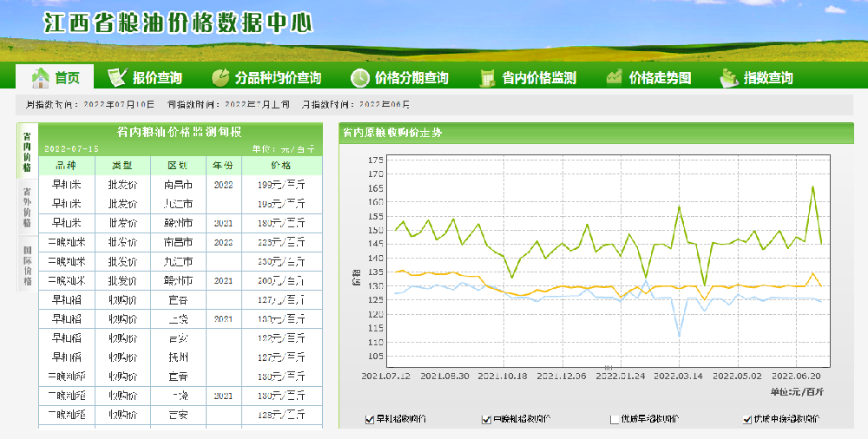Viewport: 868px width, 439px height.
Task: Uncheck the 早籼稻收购价 checkbox
Action: coord(370,420)
